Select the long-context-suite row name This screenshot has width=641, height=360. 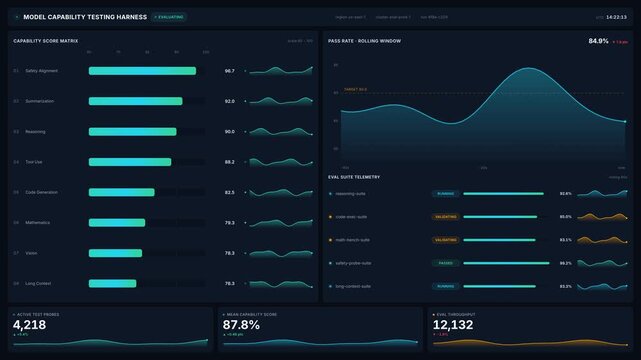coord(353,286)
